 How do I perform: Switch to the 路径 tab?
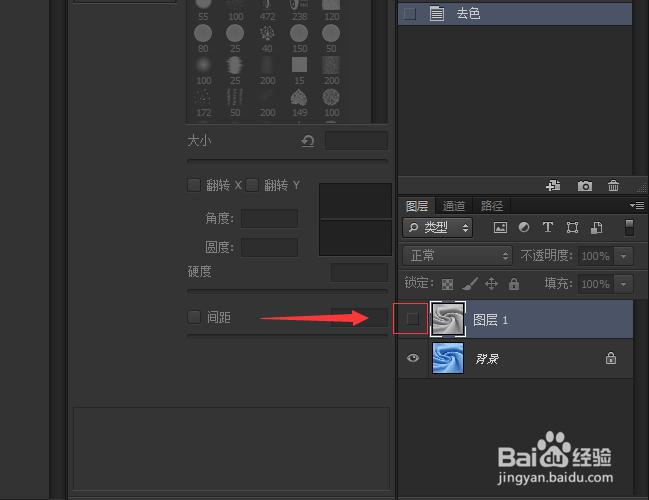[x=492, y=206]
